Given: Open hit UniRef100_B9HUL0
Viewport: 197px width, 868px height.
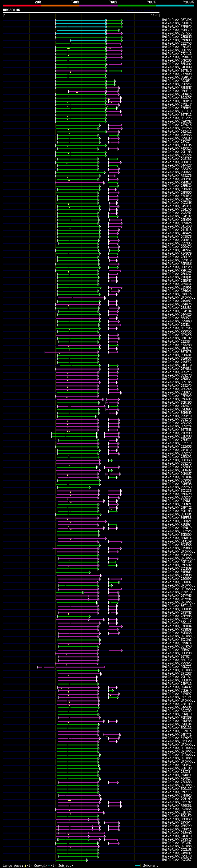Looking at the screenshot, I should pos(177,24).
